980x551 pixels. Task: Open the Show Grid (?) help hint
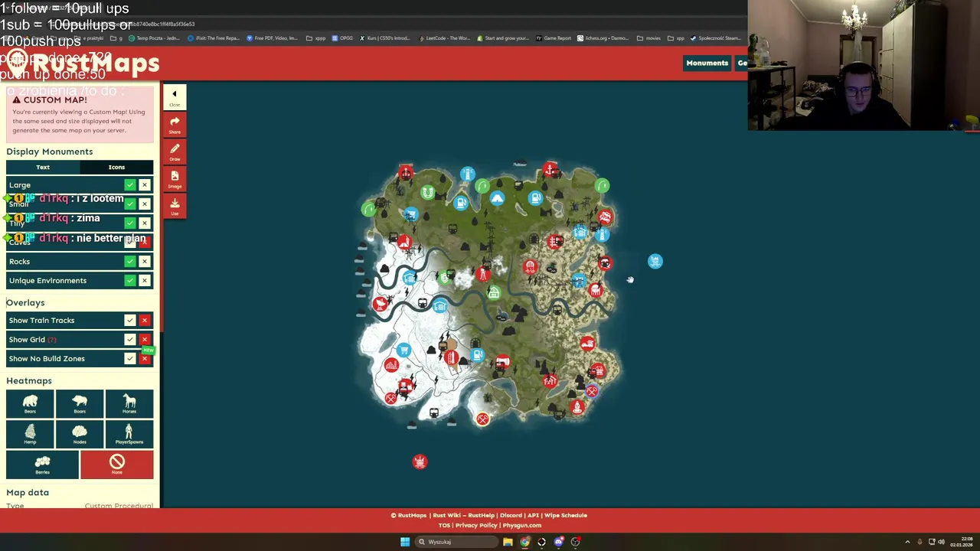[52, 340]
